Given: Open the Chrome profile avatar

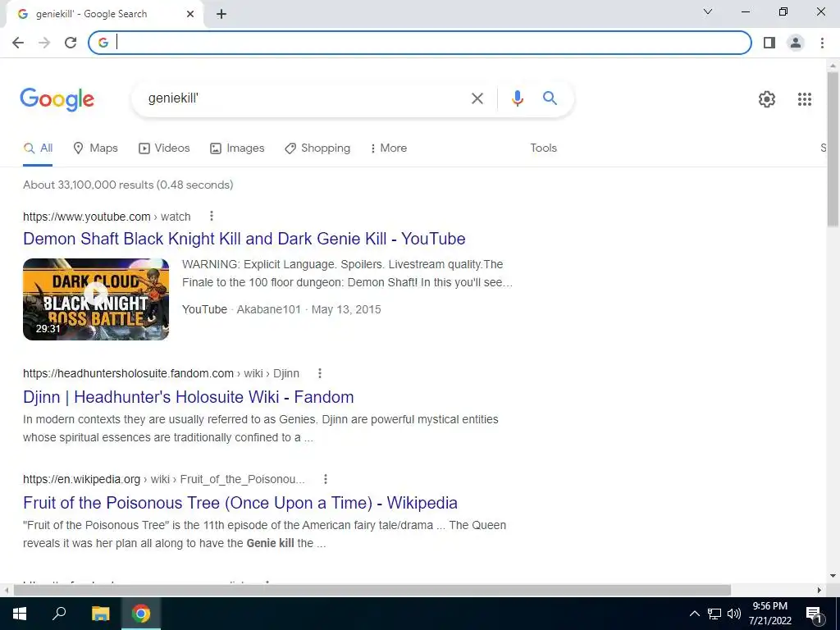Looking at the screenshot, I should 796,43.
